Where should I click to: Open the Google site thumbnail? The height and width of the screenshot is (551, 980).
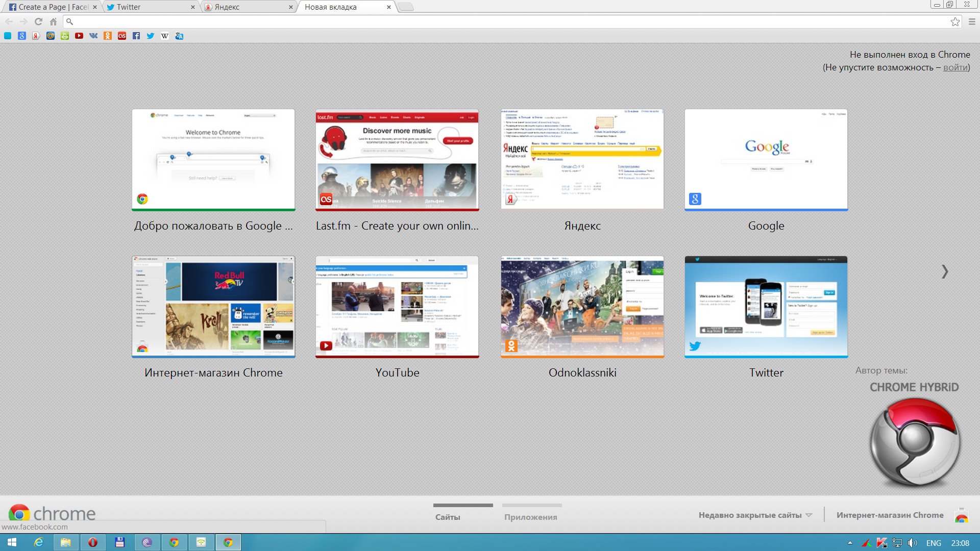click(x=766, y=160)
